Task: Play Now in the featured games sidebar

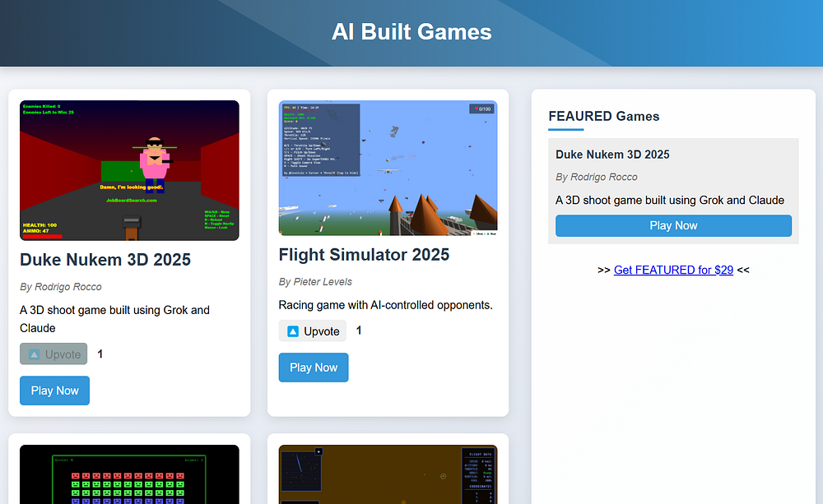Action: pyautogui.click(x=673, y=225)
